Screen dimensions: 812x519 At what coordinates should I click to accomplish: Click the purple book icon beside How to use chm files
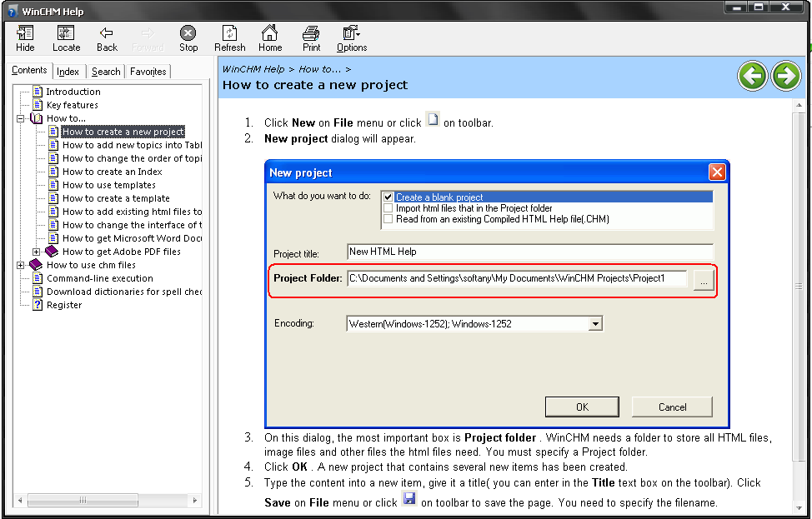click(36, 265)
